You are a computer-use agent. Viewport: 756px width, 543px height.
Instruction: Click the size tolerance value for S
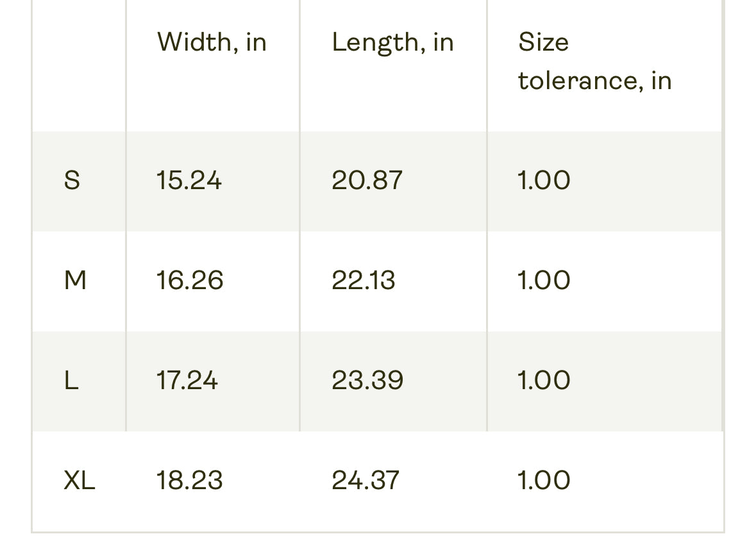544,181
